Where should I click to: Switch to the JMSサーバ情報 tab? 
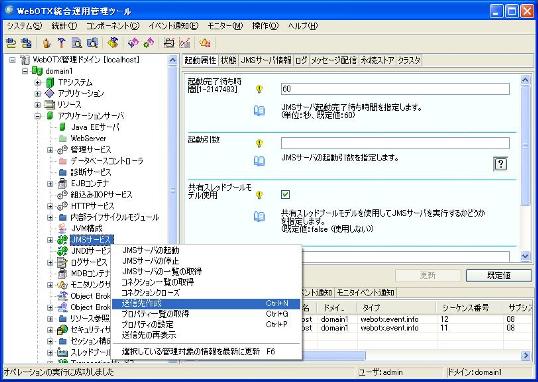click(x=266, y=60)
